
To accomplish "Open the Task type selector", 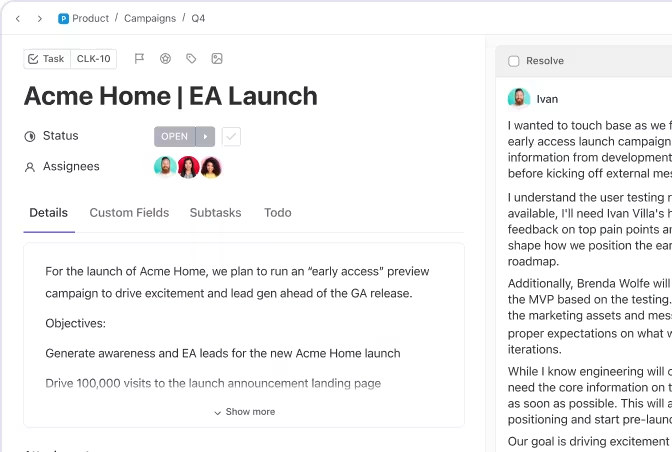I will coord(47,59).
